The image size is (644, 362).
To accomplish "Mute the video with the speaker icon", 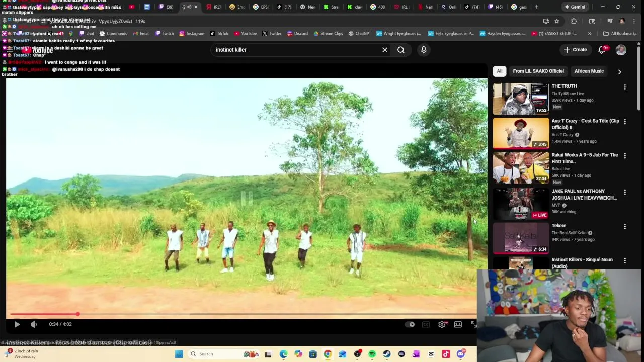I will point(34,324).
